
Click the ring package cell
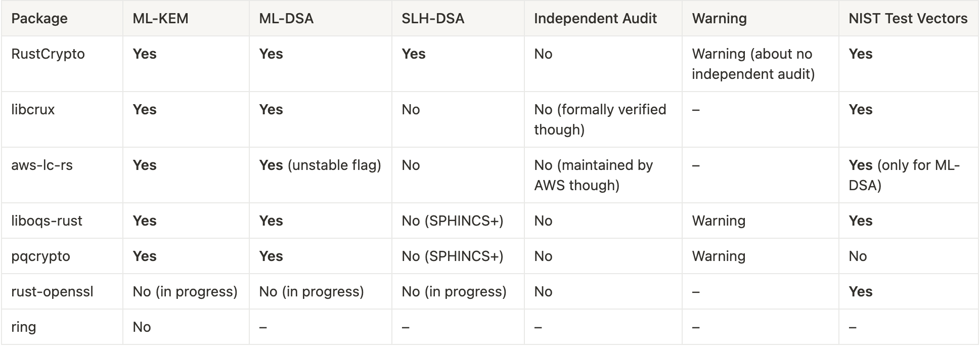[24, 327]
